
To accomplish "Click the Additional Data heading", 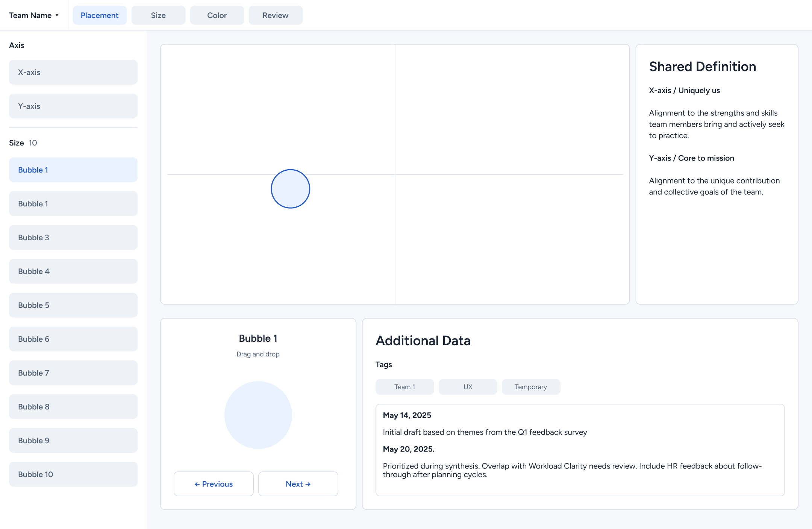I will point(423,341).
